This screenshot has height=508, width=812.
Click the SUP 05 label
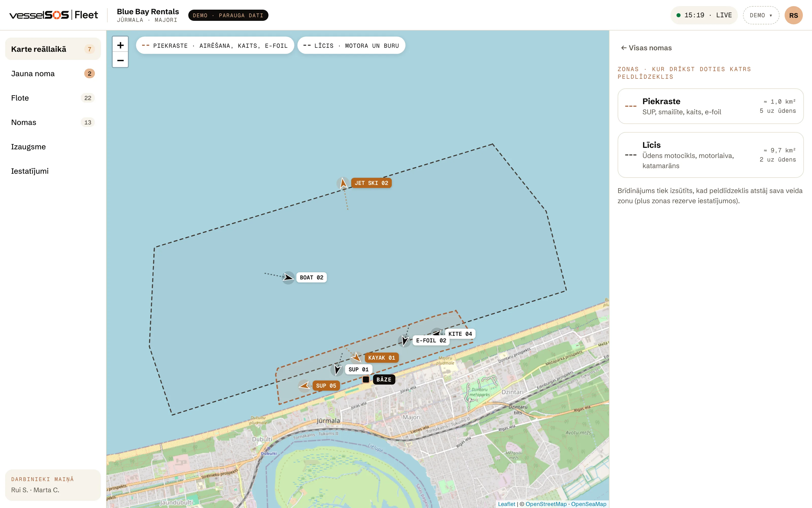326,386
